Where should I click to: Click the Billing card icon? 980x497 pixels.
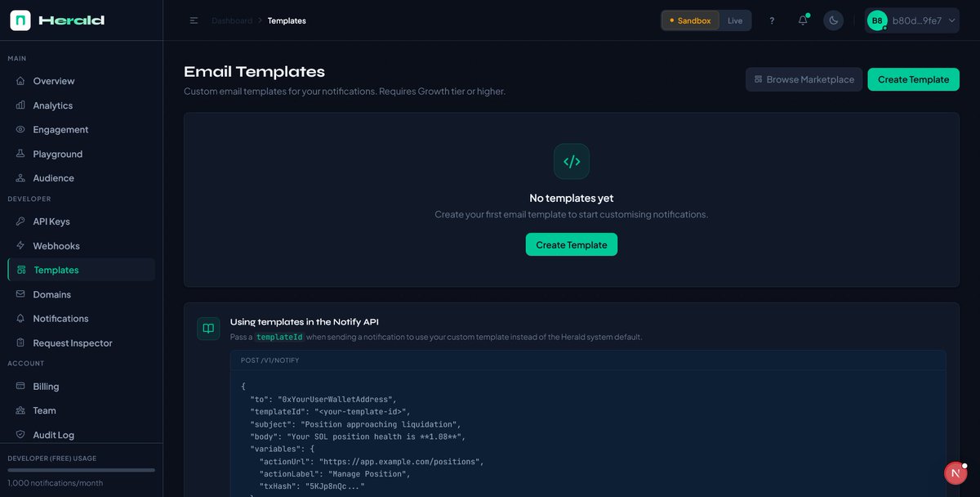pyautogui.click(x=20, y=387)
